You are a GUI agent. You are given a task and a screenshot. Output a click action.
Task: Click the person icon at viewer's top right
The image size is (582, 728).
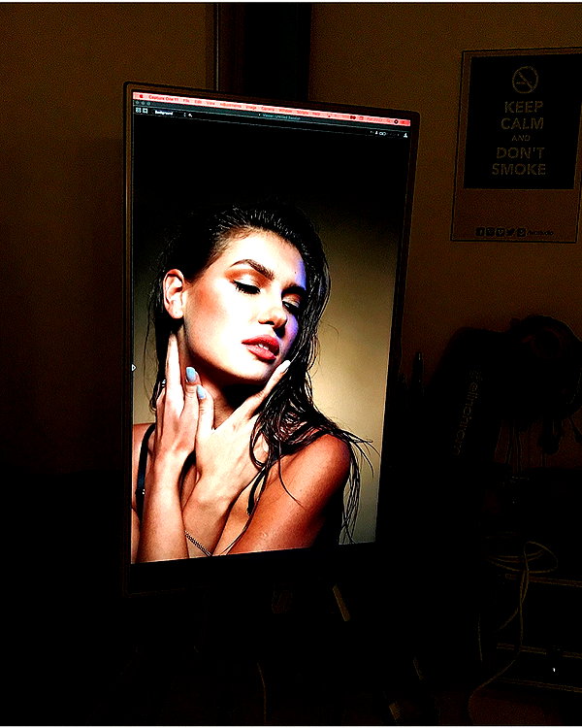(x=405, y=135)
